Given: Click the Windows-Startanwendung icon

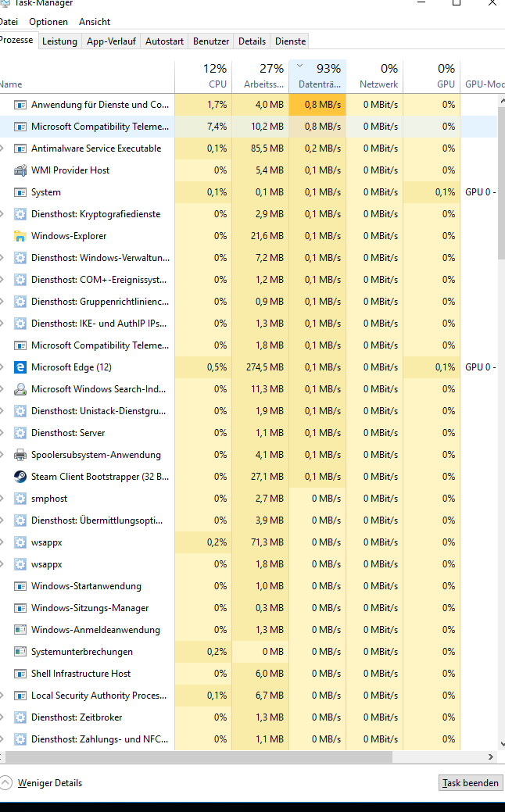Looking at the screenshot, I should click(x=20, y=586).
